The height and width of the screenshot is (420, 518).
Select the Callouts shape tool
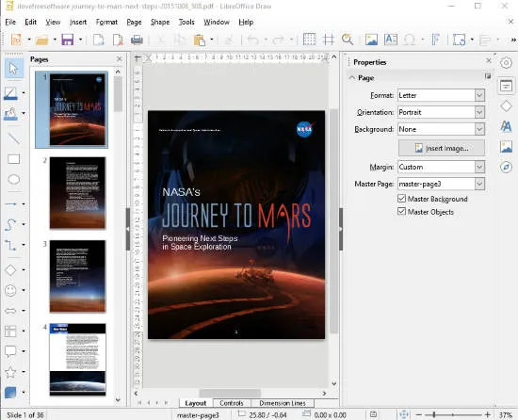10,351
